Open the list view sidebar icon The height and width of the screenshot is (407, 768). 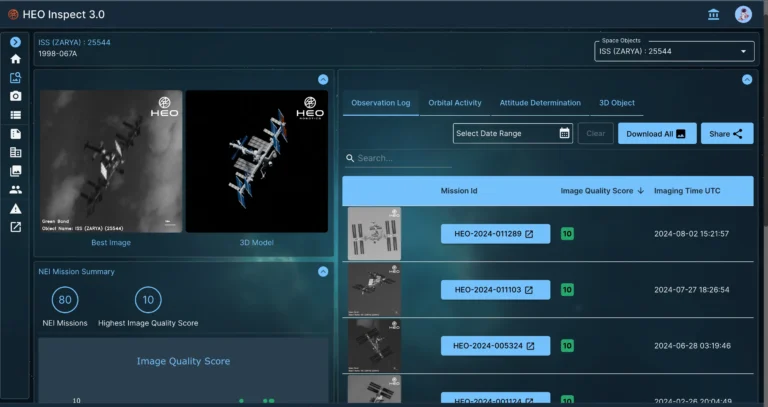(15, 115)
